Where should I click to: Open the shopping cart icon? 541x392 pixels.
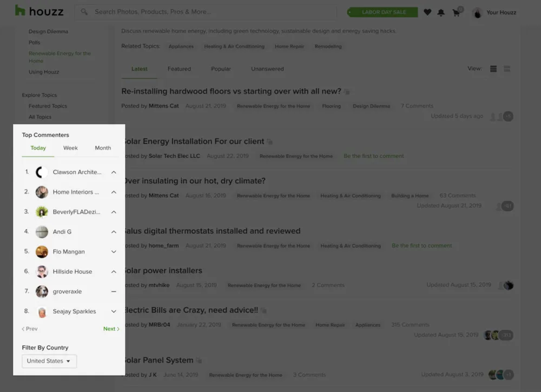point(456,12)
